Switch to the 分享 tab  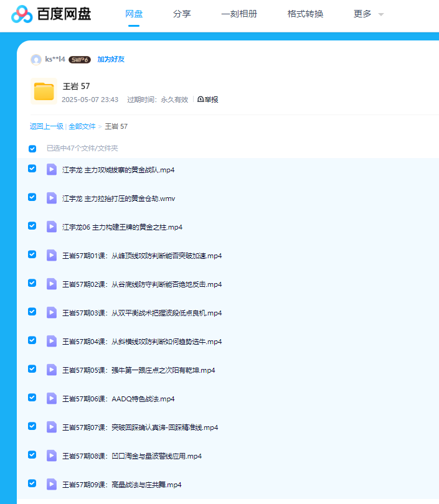(x=181, y=14)
